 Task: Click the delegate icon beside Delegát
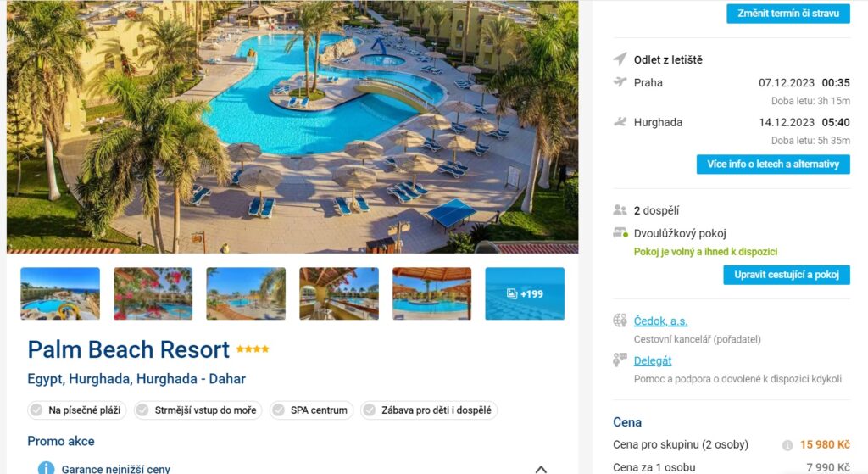pos(620,360)
